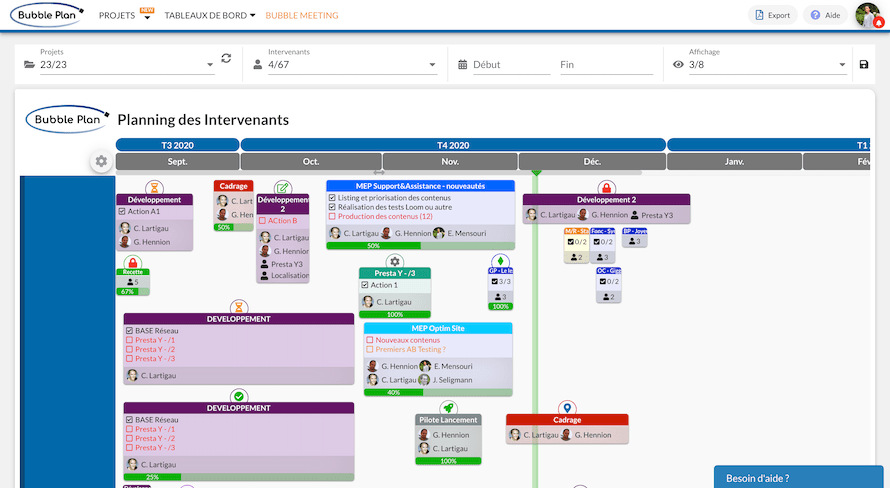
Task: Click the Fin date field
Action: pyautogui.click(x=606, y=65)
